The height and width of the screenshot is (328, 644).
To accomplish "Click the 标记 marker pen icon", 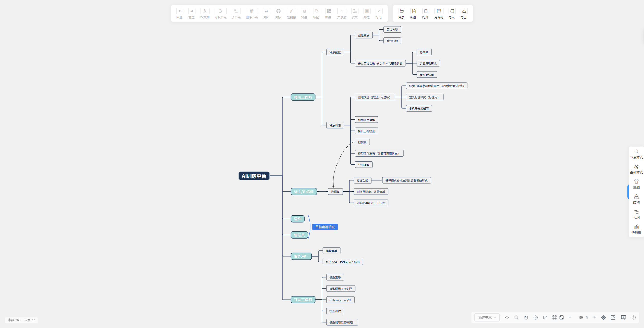I will (x=379, y=11).
